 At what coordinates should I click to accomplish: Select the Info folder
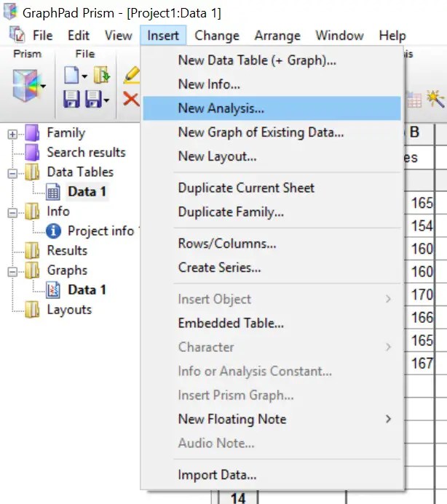point(58,211)
